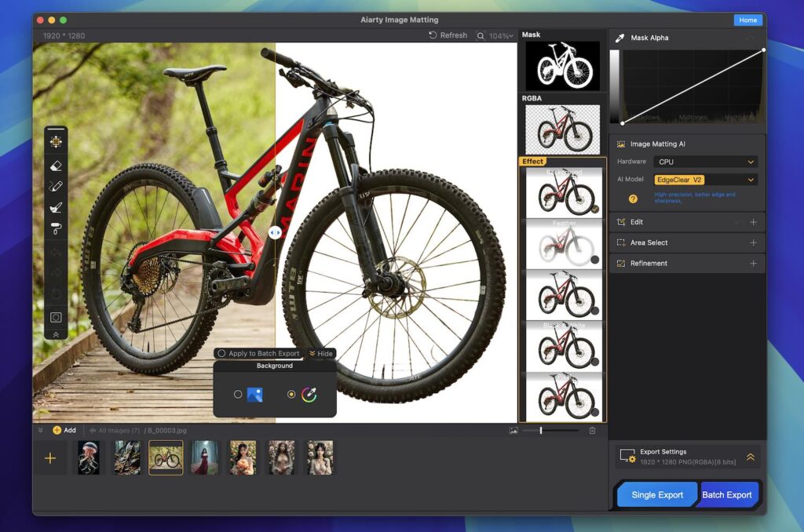Click the trash delete icon
The height and width of the screenshot is (532, 804).
592,431
